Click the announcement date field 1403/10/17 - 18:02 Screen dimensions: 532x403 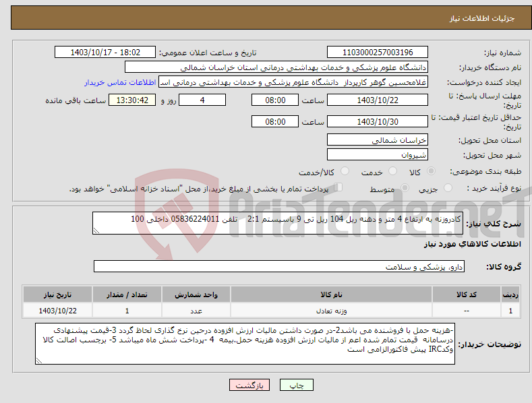(105, 53)
